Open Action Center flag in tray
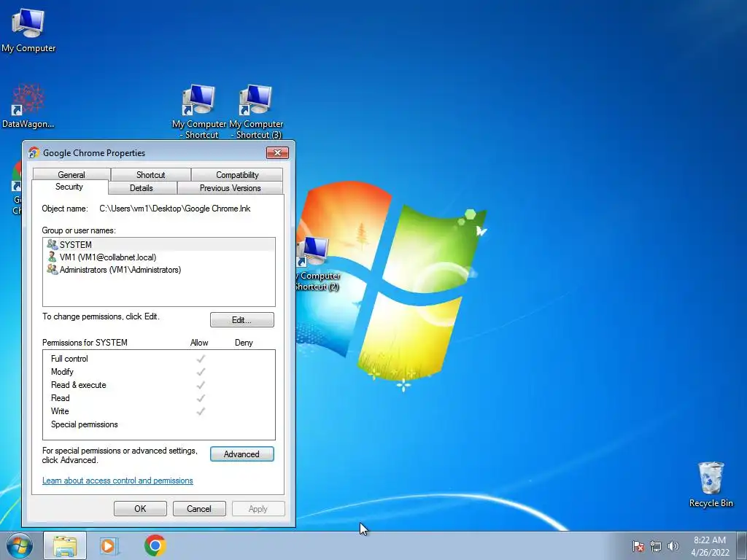The height and width of the screenshot is (560, 747). point(638,546)
